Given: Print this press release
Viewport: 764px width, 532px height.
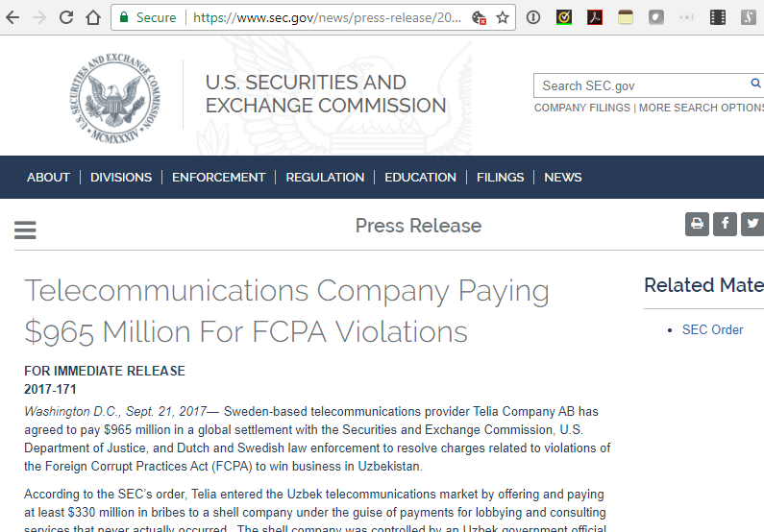Looking at the screenshot, I should (697, 224).
